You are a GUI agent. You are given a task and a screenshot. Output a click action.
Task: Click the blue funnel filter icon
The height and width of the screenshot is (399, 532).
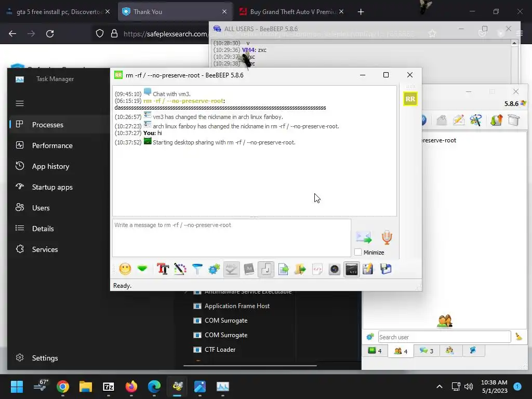click(x=197, y=270)
